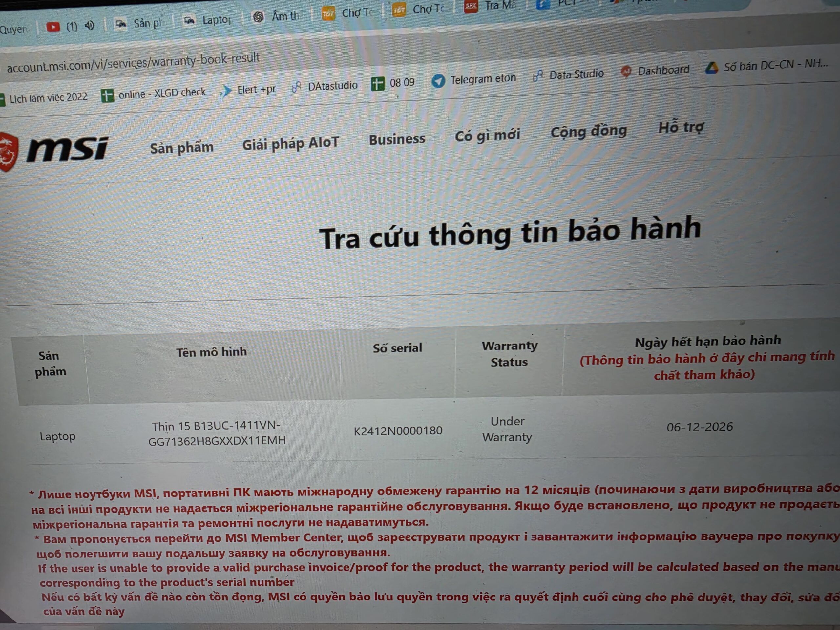Click the "Sản phẩm" table column header
The width and height of the screenshot is (840, 630).
click(51, 364)
